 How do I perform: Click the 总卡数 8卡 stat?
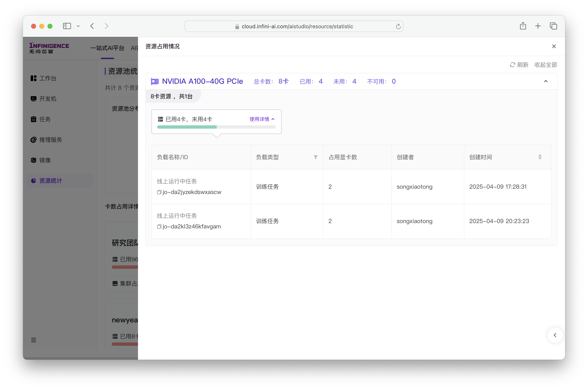click(271, 82)
